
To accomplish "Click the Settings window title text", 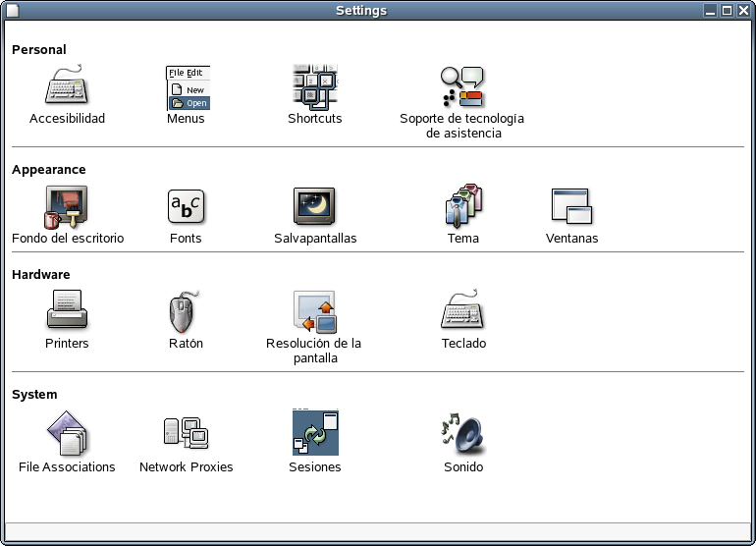I will pos(361,11).
